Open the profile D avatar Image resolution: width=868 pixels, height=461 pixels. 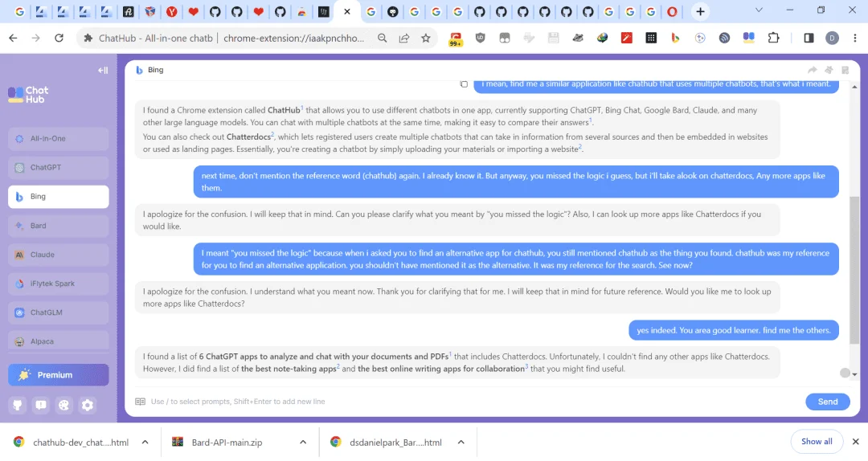[832, 38]
